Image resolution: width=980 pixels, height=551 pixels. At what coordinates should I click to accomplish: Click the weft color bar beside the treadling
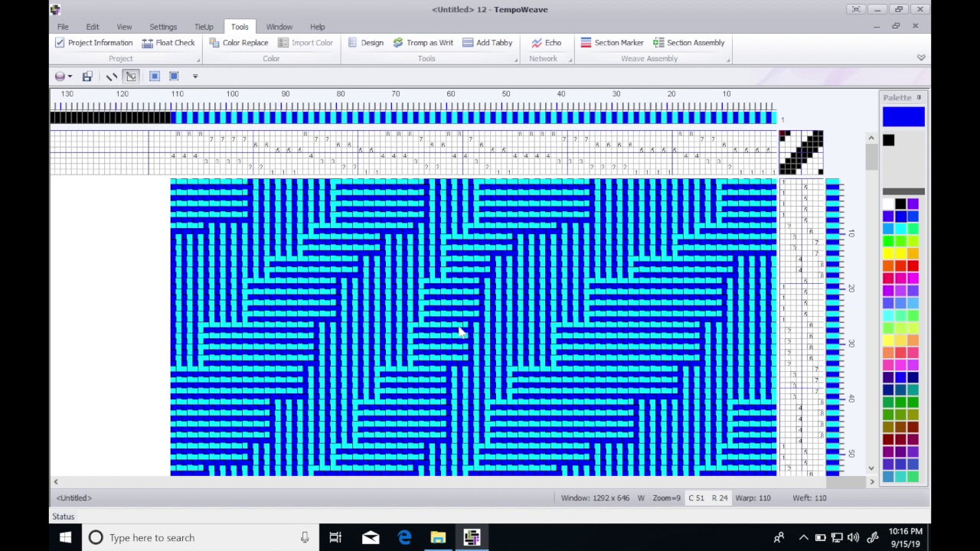click(x=833, y=327)
